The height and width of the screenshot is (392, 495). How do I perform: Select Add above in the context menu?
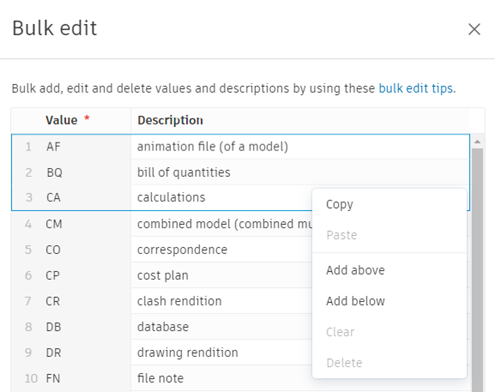click(389, 270)
